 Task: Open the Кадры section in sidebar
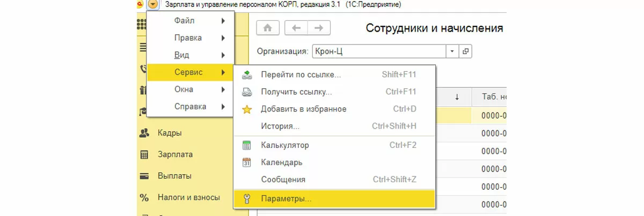pos(169,133)
